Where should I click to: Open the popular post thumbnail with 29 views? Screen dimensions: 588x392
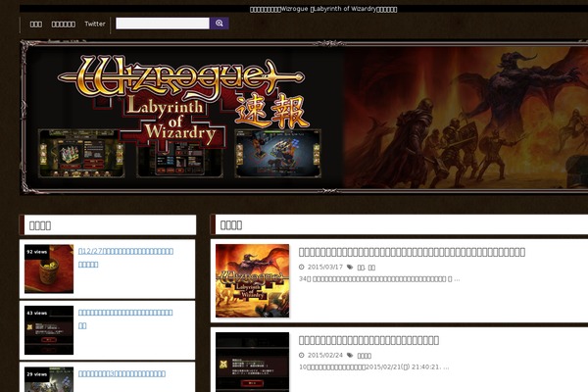click(x=49, y=379)
